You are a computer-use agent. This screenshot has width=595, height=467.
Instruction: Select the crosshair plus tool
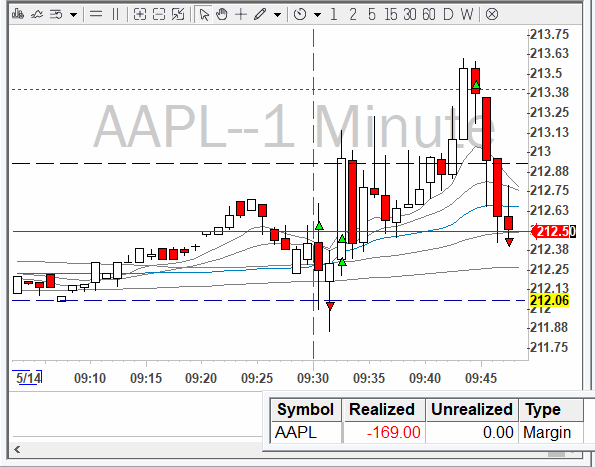pos(241,14)
